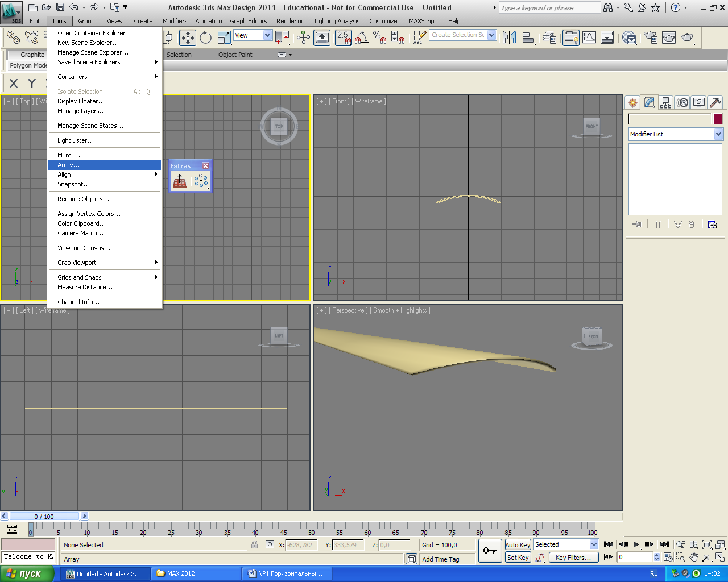Select Measure Distance... menu entry

105,287
